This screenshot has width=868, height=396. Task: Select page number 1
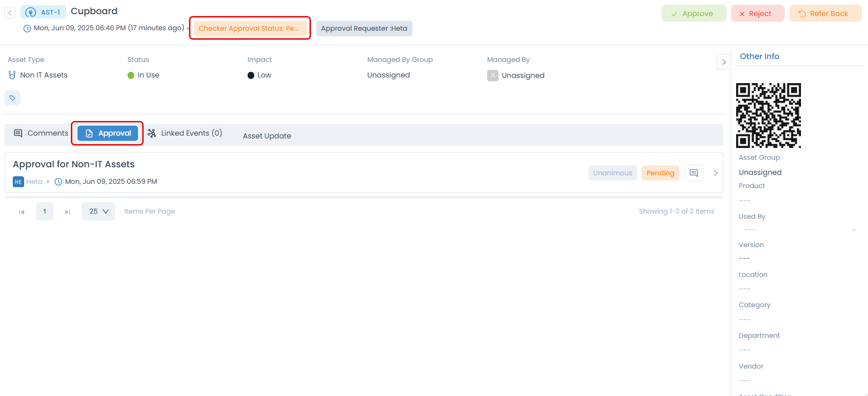click(x=44, y=211)
